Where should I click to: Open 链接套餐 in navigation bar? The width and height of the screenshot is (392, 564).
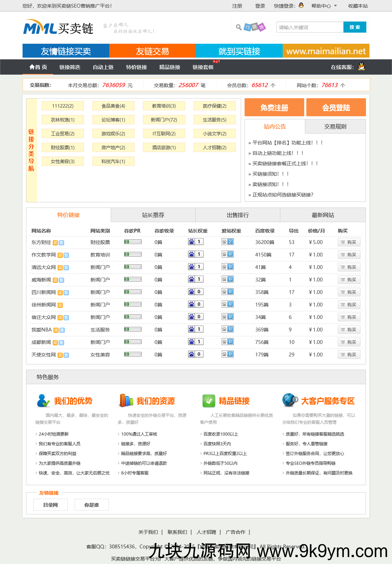click(x=203, y=67)
